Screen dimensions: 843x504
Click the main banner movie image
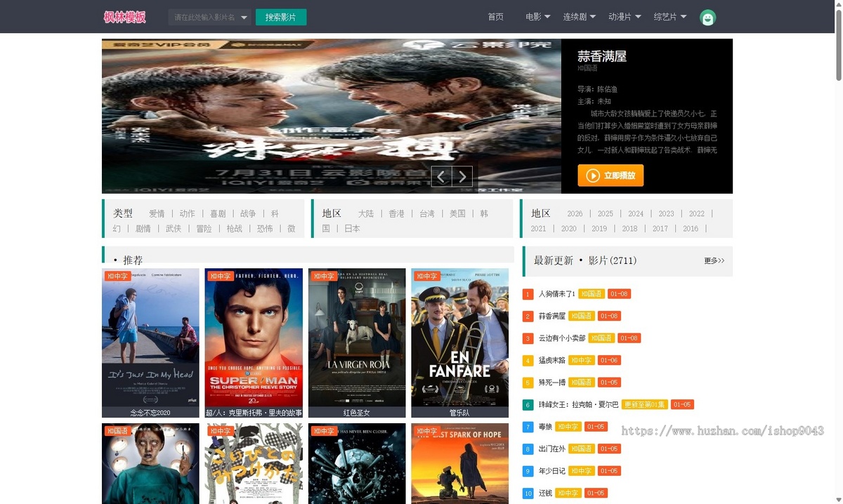(332, 116)
